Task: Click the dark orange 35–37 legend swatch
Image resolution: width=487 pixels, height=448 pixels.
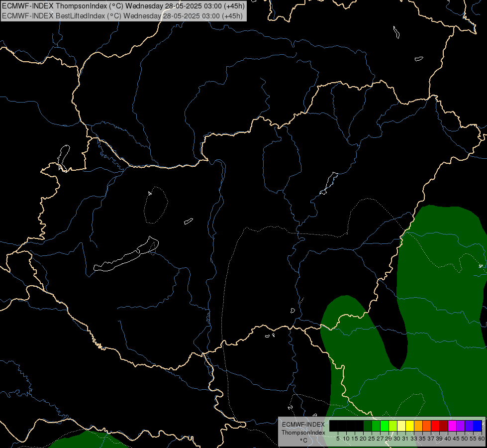Action: click(427, 426)
